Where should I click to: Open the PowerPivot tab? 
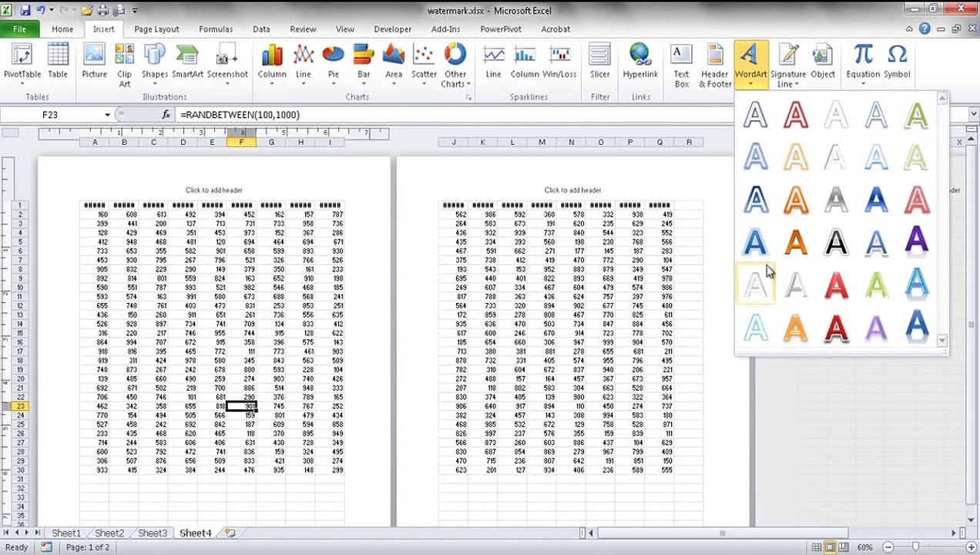[502, 29]
